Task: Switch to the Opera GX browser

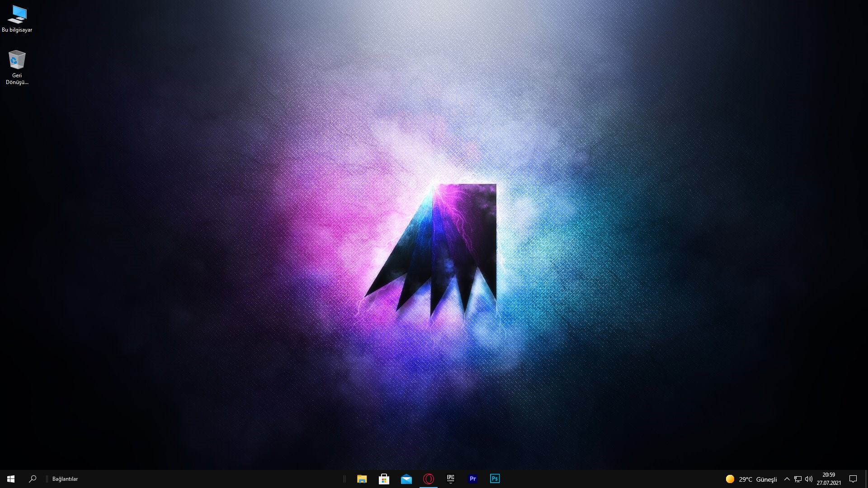Action: [x=428, y=479]
